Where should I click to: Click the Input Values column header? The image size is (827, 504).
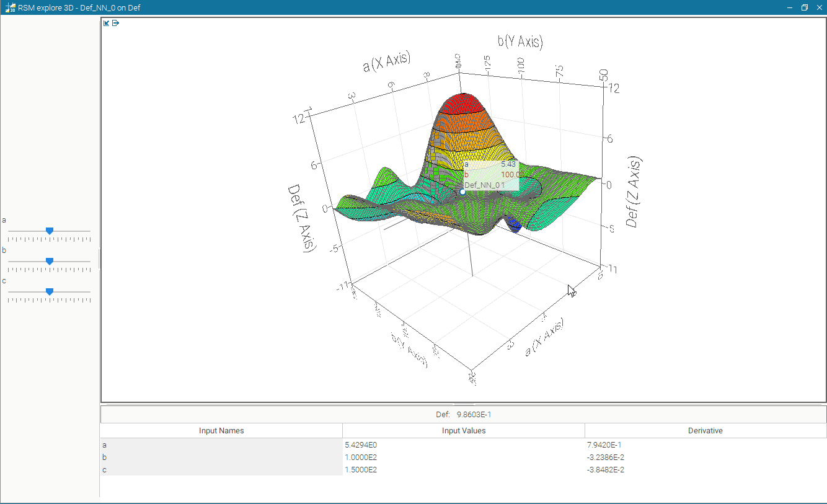point(463,431)
